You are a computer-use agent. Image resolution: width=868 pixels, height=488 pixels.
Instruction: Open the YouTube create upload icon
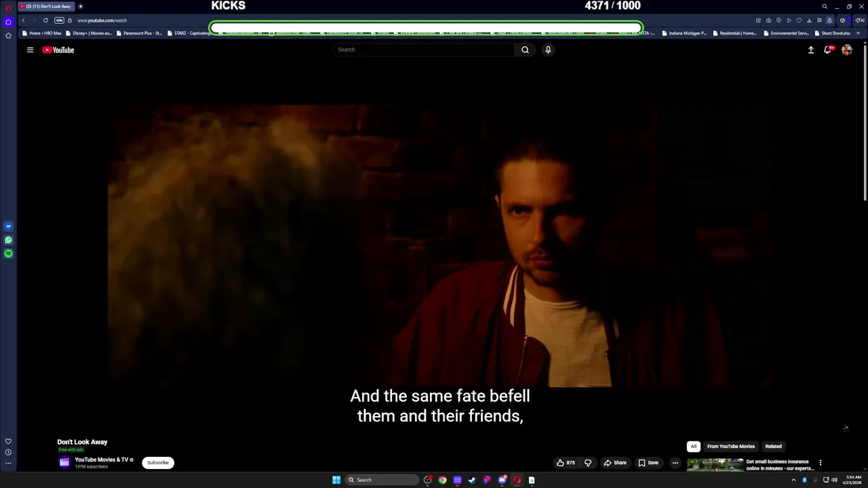pos(810,49)
